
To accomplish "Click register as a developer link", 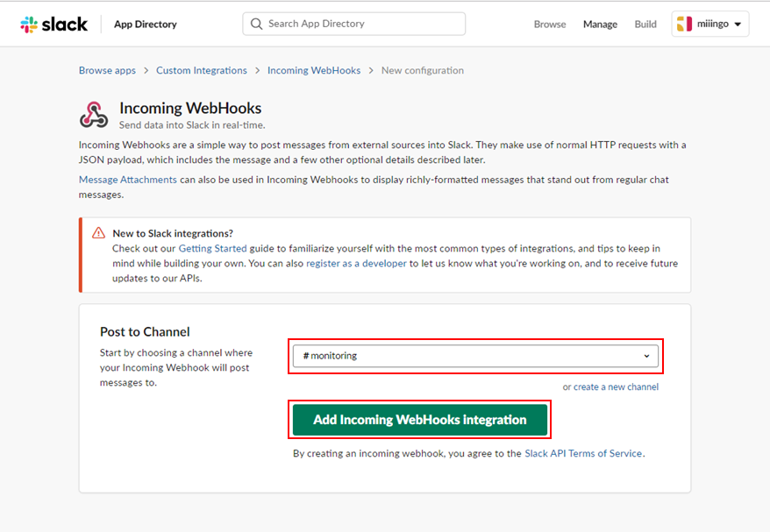I will tap(357, 263).
